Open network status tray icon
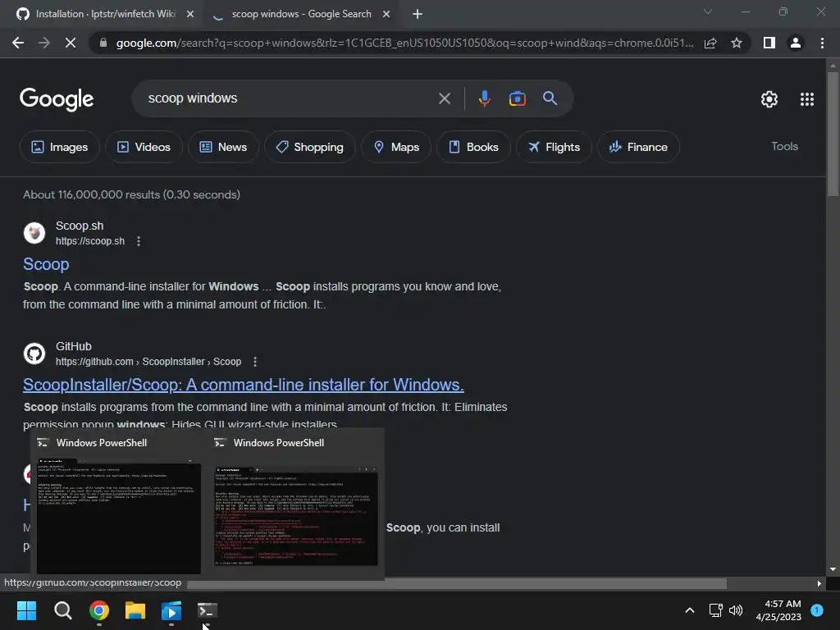The image size is (840, 630). (715, 610)
